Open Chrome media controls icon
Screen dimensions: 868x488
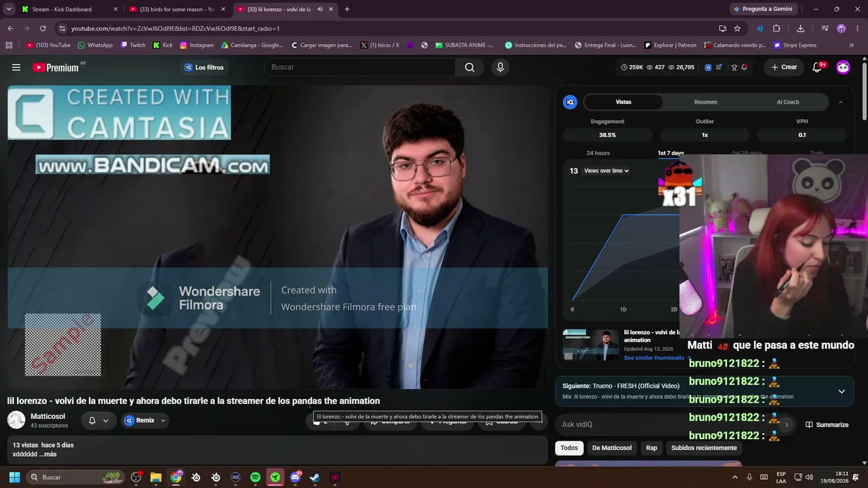coord(825,28)
